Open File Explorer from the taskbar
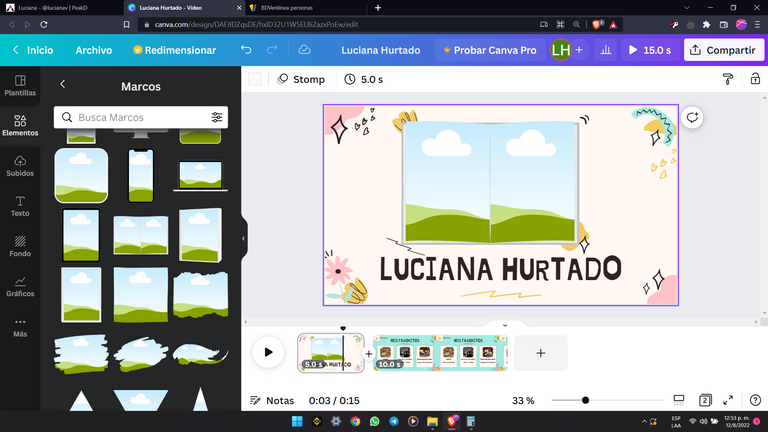768x432 pixels. pyautogui.click(x=432, y=421)
